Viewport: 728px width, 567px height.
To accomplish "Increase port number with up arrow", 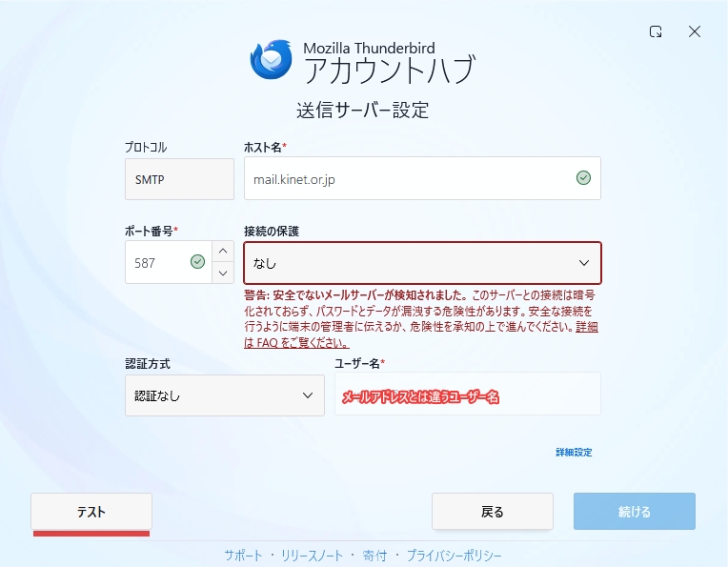I will (223, 252).
